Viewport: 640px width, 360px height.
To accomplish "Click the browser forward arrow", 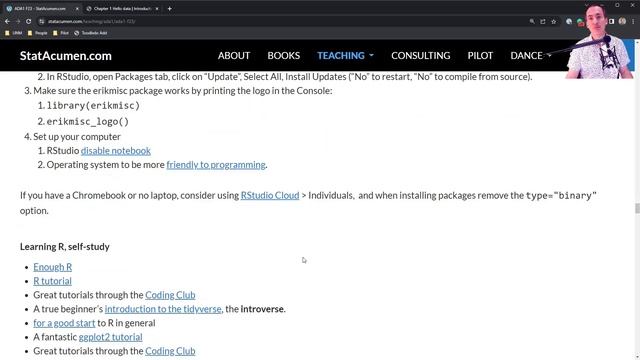I will point(18,21).
